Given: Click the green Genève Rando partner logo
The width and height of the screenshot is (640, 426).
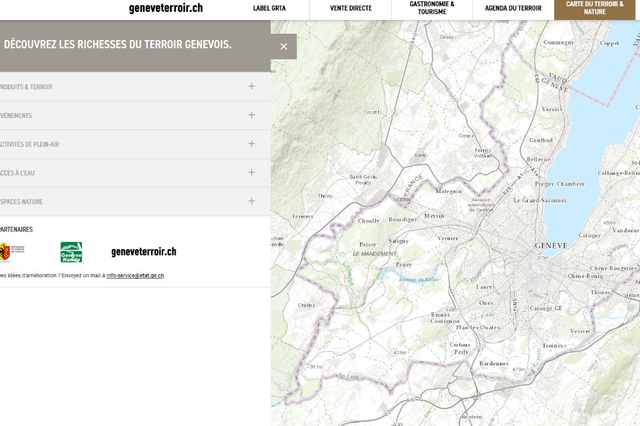Looking at the screenshot, I should [x=71, y=252].
